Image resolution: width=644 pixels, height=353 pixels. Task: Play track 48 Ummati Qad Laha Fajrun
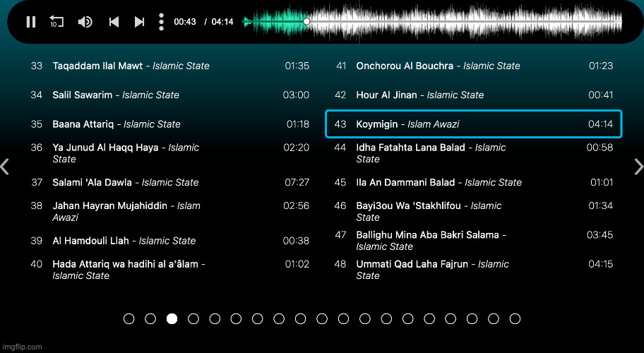474,270
